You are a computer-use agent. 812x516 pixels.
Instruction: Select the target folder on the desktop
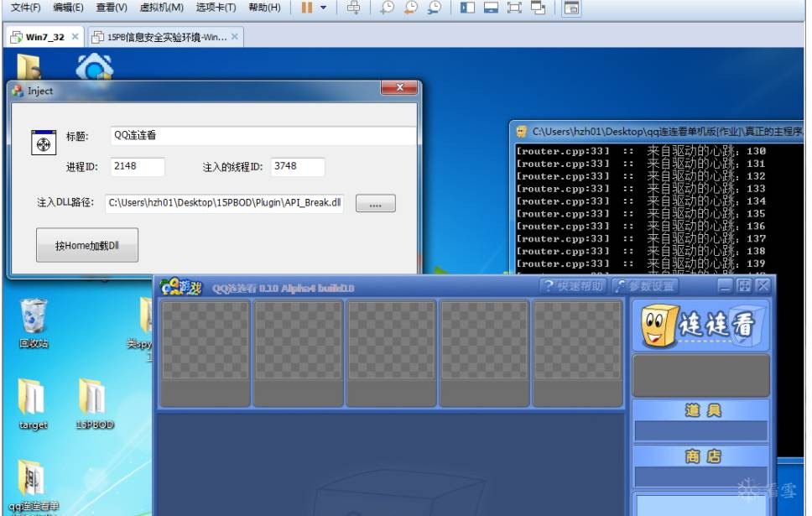(34, 404)
